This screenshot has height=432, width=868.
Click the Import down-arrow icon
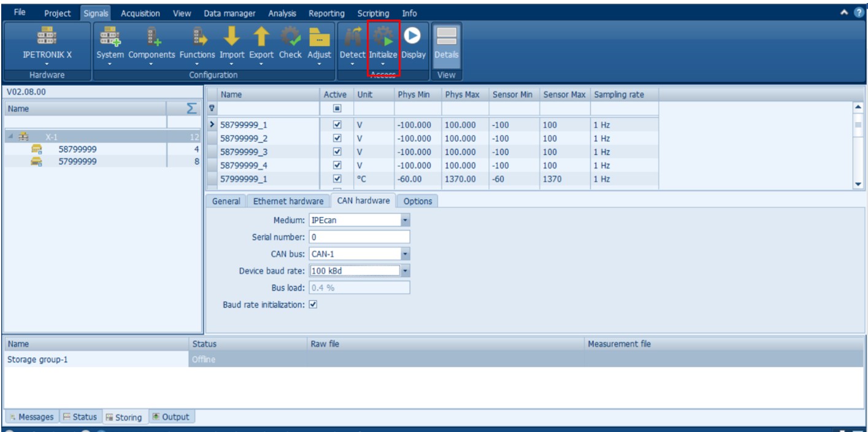231,38
